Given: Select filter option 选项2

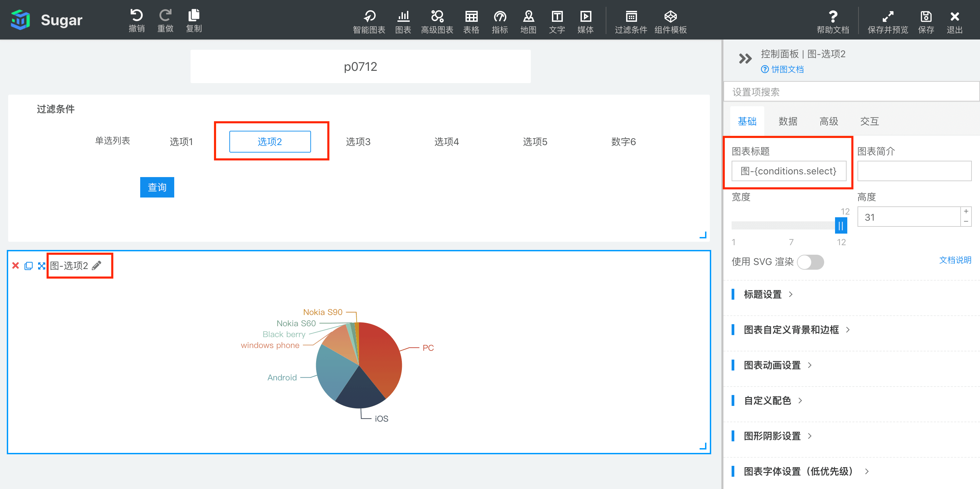Looking at the screenshot, I should pos(270,142).
